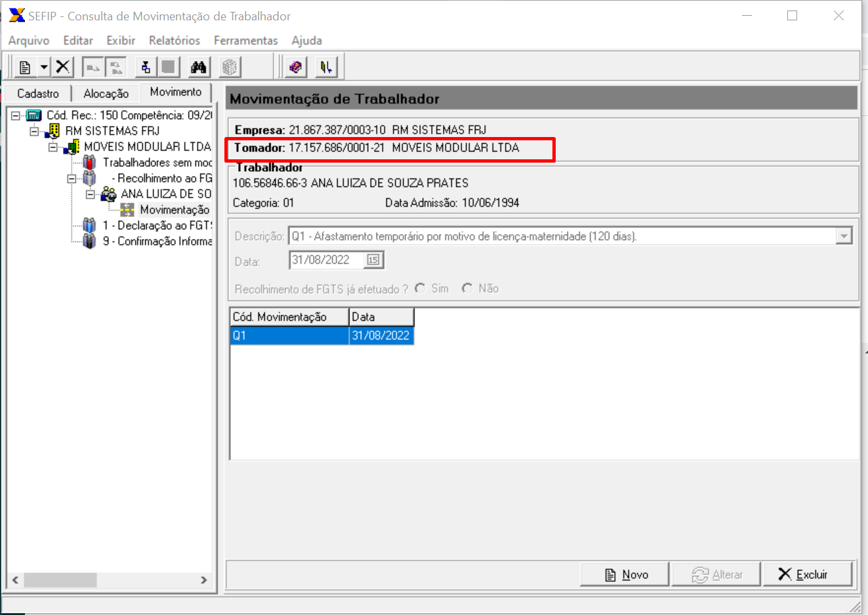Switch to the Movimento tab

176,92
